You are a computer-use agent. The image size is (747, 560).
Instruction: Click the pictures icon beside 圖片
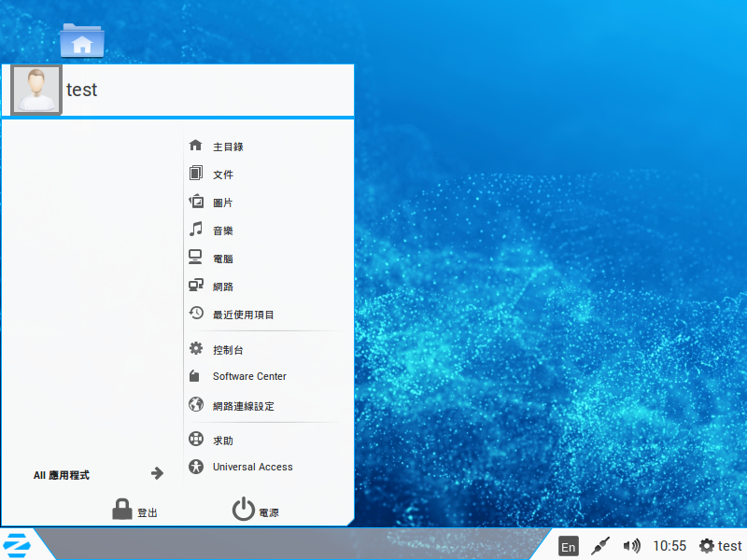click(196, 201)
